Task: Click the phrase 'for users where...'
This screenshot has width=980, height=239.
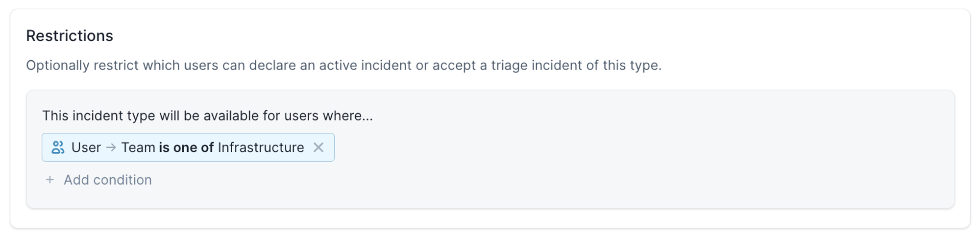Action: pyautogui.click(x=318, y=116)
